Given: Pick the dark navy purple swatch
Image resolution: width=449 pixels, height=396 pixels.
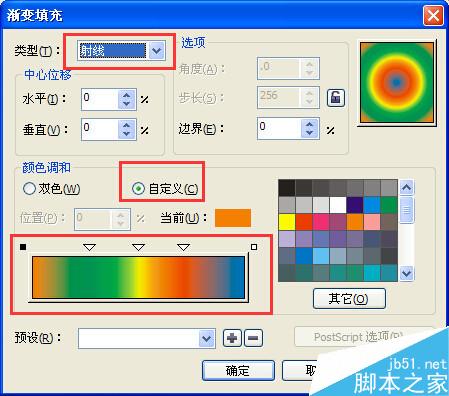Looking at the screenshot, I should coord(355,205).
